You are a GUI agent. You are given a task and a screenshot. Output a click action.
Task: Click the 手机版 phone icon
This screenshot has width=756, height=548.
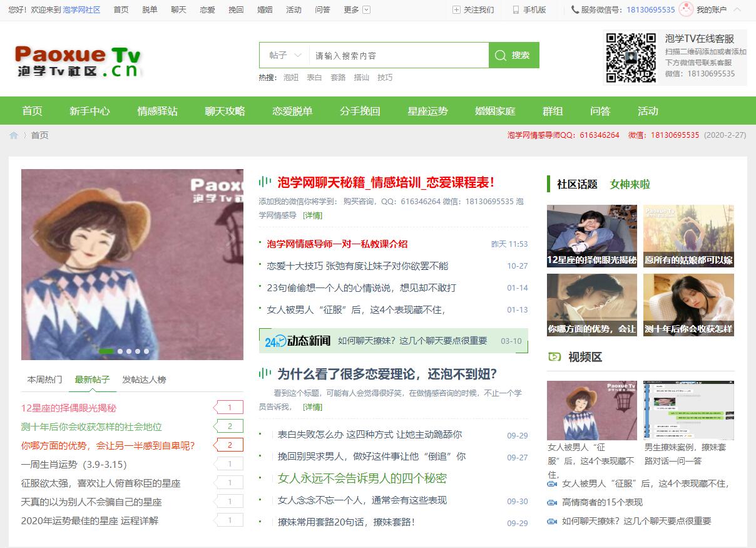pos(516,10)
